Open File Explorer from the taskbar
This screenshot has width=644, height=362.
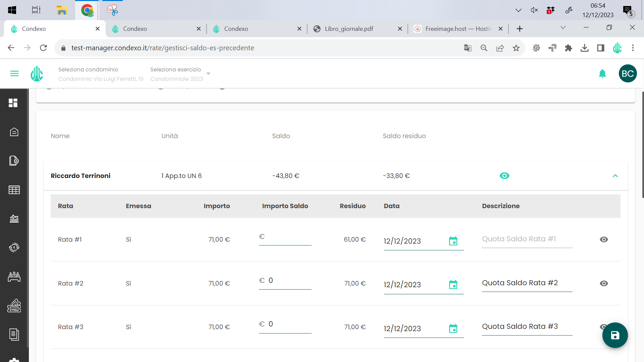(62, 10)
